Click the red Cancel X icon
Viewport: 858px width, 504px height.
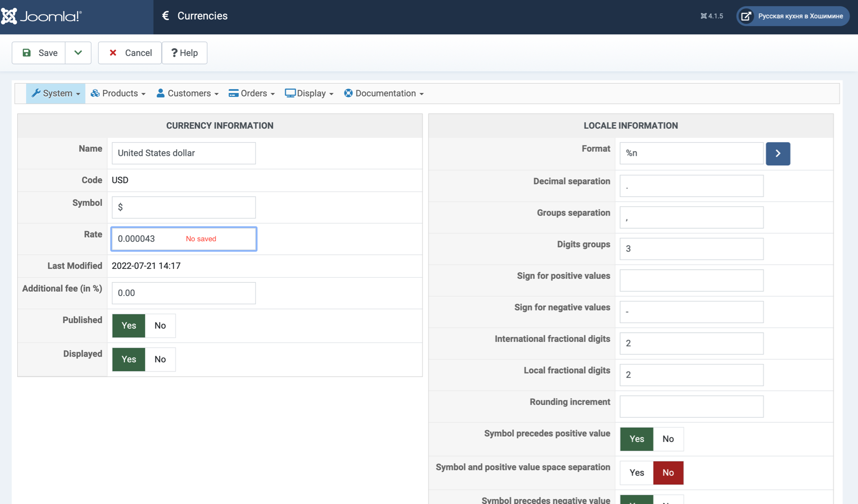[113, 53]
